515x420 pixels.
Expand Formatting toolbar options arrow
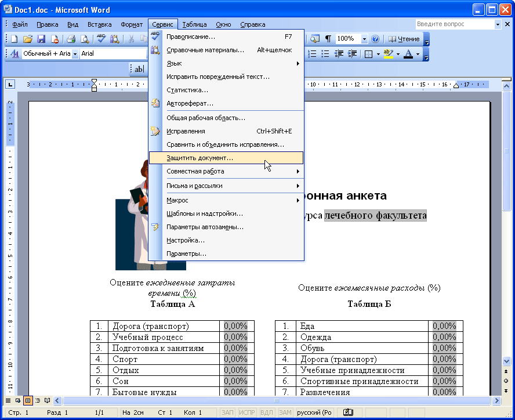pos(426,54)
